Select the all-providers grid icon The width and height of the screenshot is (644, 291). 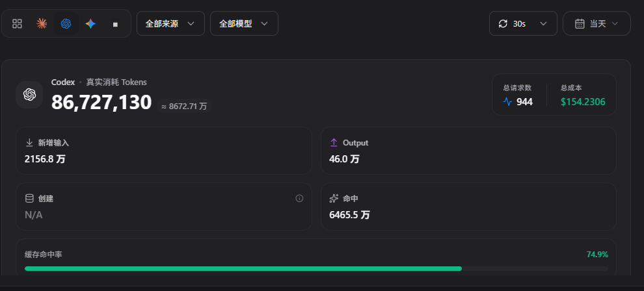(x=18, y=24)
